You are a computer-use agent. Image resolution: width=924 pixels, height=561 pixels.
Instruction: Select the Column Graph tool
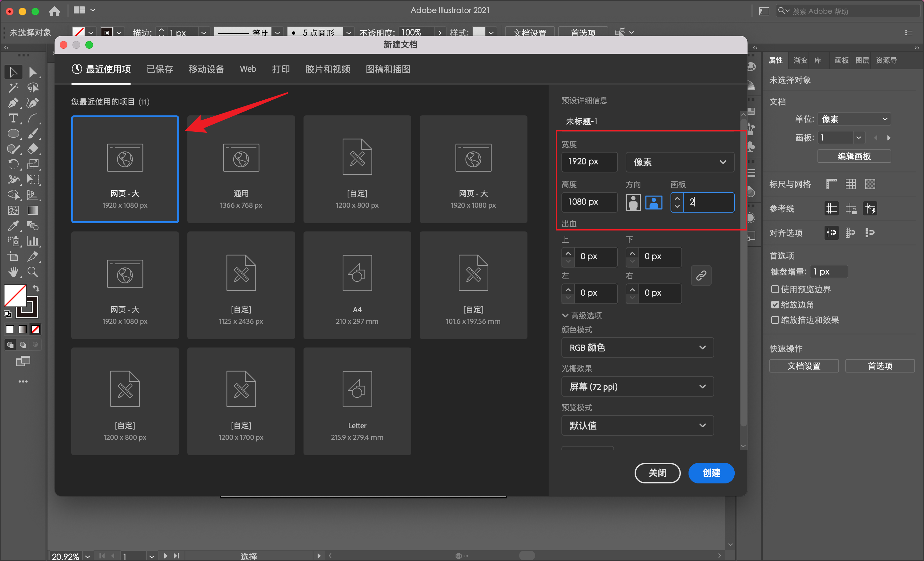[x=33, y=241]
